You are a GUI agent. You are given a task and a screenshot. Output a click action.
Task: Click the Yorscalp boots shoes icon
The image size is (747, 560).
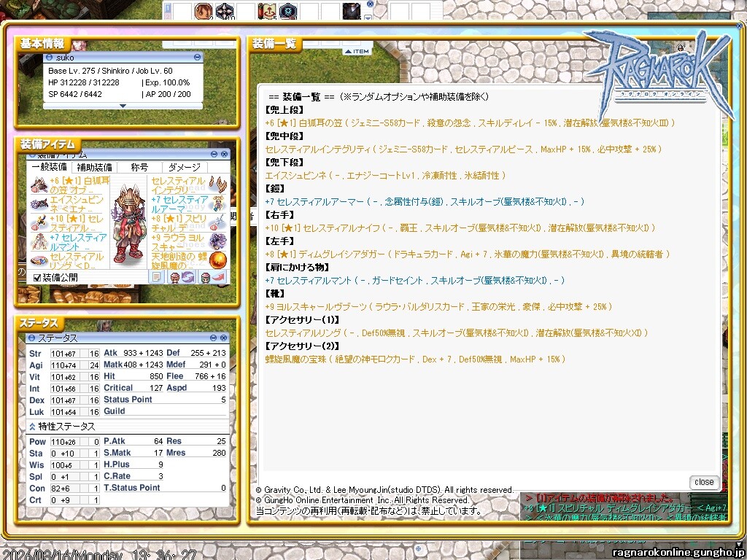pos(217,241)
